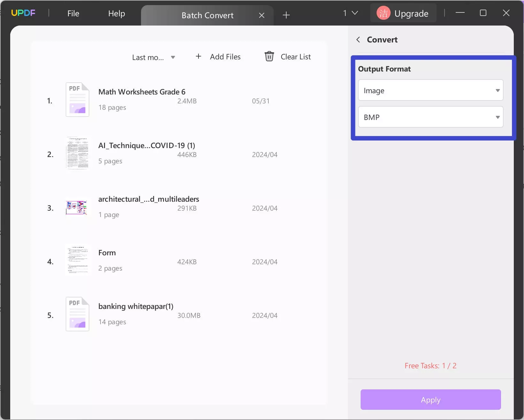Click file name AI_Technique...COVID-19 (1)
The height and width of the screenshot is (420, 524).
click(x=146, y=146)
